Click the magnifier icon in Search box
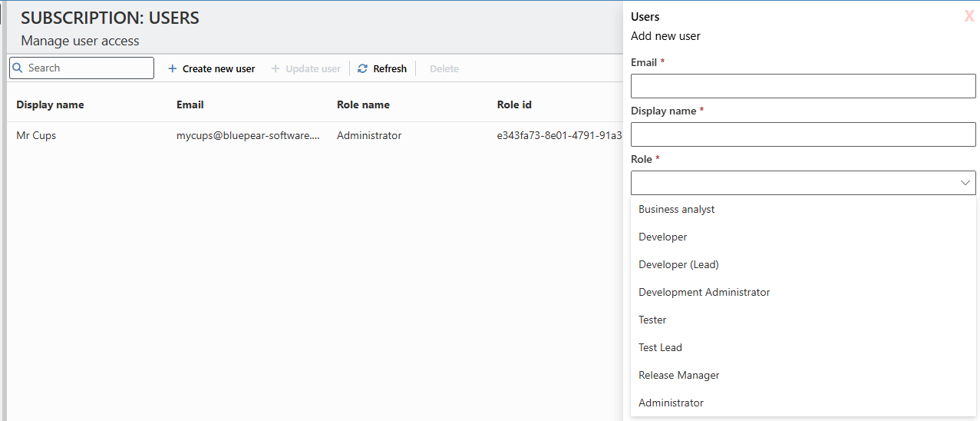 (x=18, y=68)
